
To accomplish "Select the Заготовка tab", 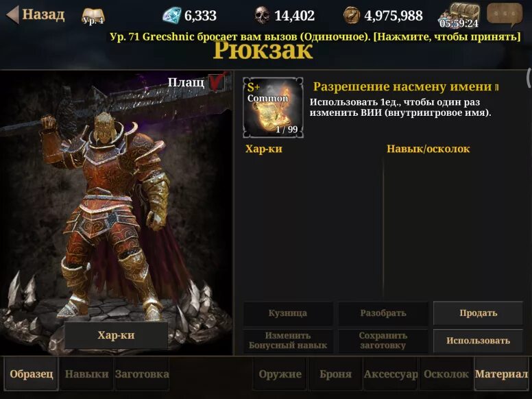I will click(x=142, y=374).
